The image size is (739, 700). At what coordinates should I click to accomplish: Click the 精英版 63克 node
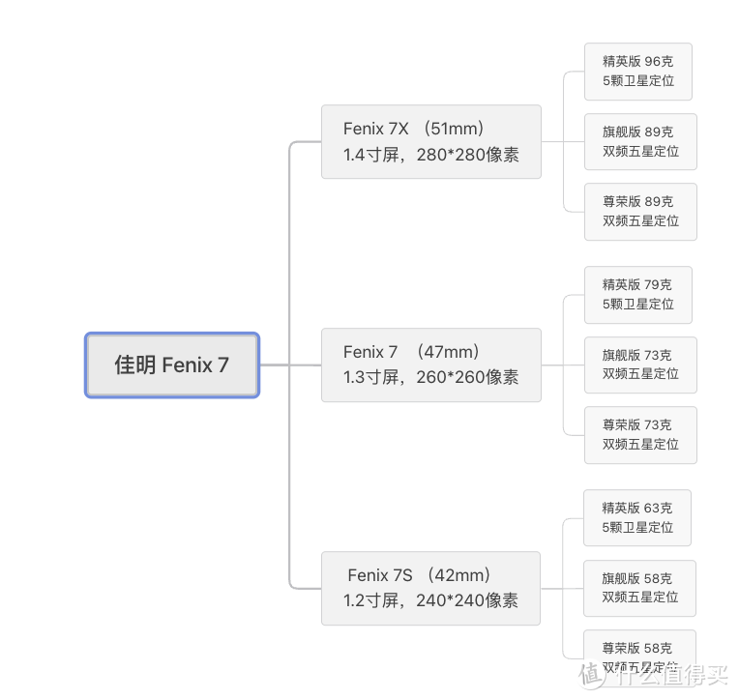pyautogui.click(x=637, y=517)
